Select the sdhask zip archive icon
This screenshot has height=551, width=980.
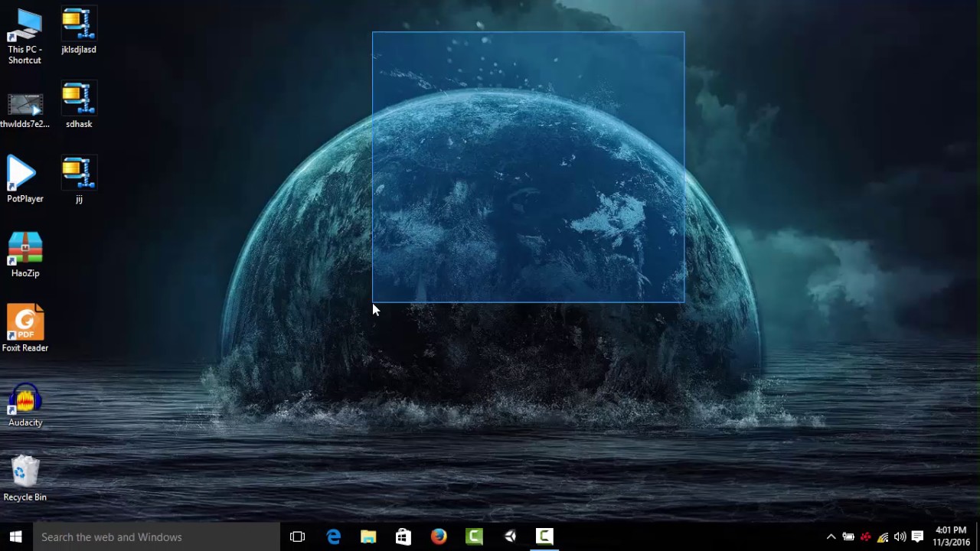[79, 106]
